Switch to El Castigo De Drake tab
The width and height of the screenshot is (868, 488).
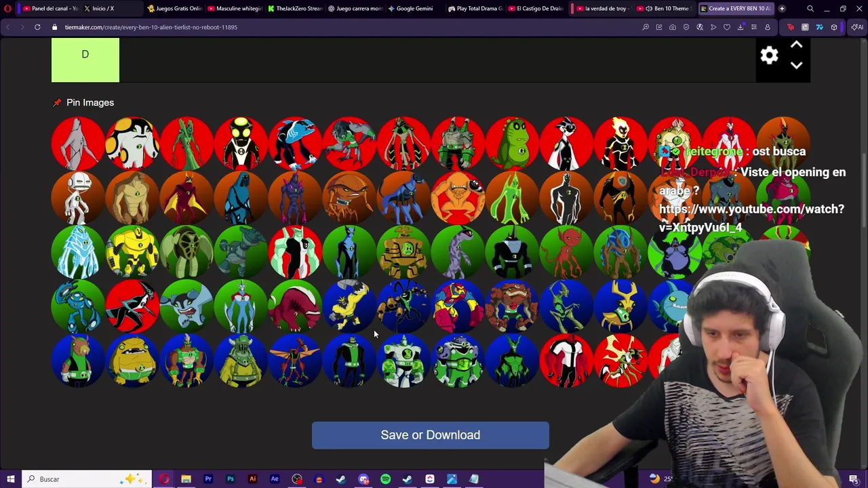click(x=536, y=8)
